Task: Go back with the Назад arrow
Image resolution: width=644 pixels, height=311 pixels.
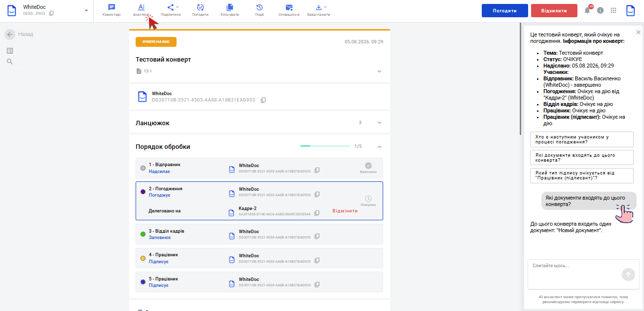Action: 10,35
